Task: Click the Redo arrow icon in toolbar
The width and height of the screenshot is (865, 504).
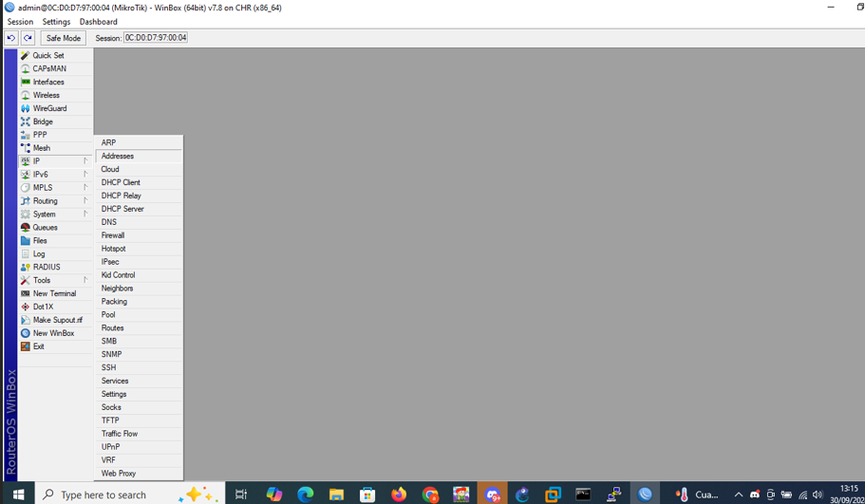Action: 28,38
